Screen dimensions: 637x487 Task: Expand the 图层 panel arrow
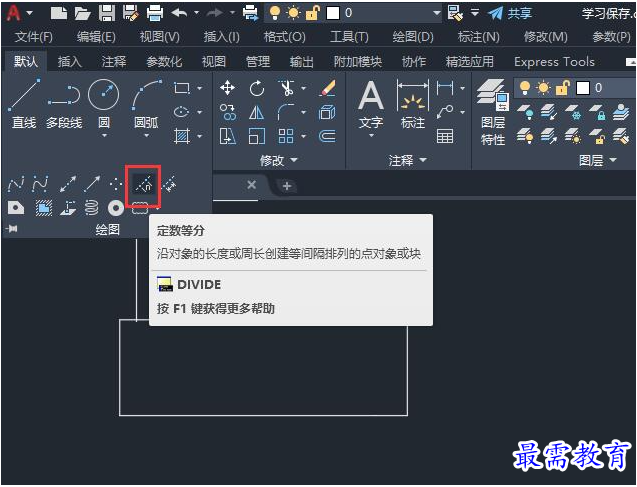(613, 160)
